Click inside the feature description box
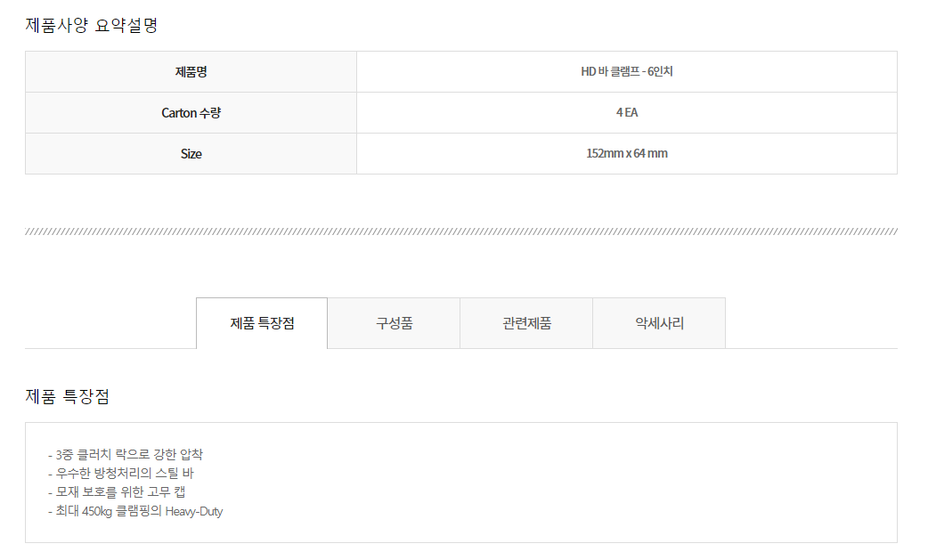 (461, 483)
